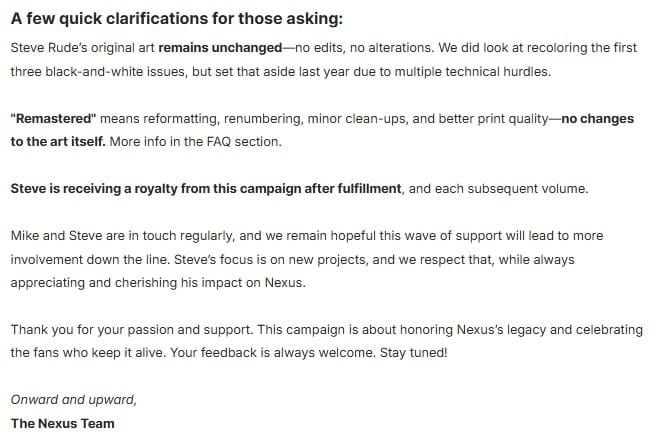Click the bold text 'to the art itself.'
Image resolution: width=665 pixels, height=442 pixels.
[x=58, y=141]
